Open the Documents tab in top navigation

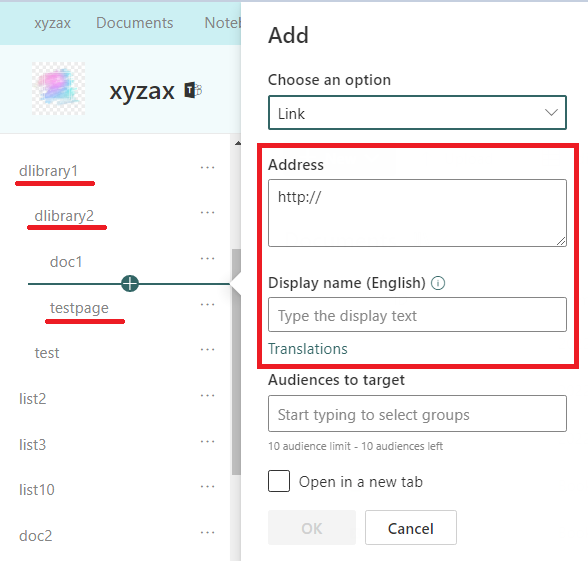coord(135,23)
